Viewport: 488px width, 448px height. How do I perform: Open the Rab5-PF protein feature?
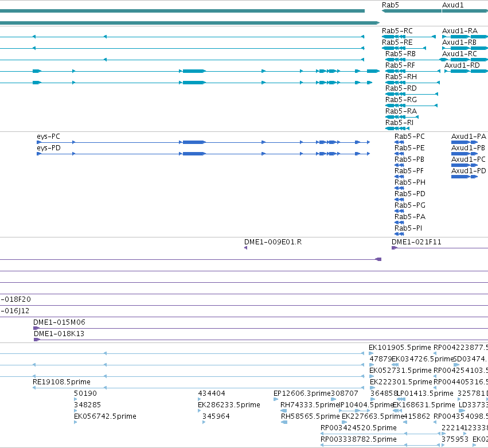pos(409,172)
